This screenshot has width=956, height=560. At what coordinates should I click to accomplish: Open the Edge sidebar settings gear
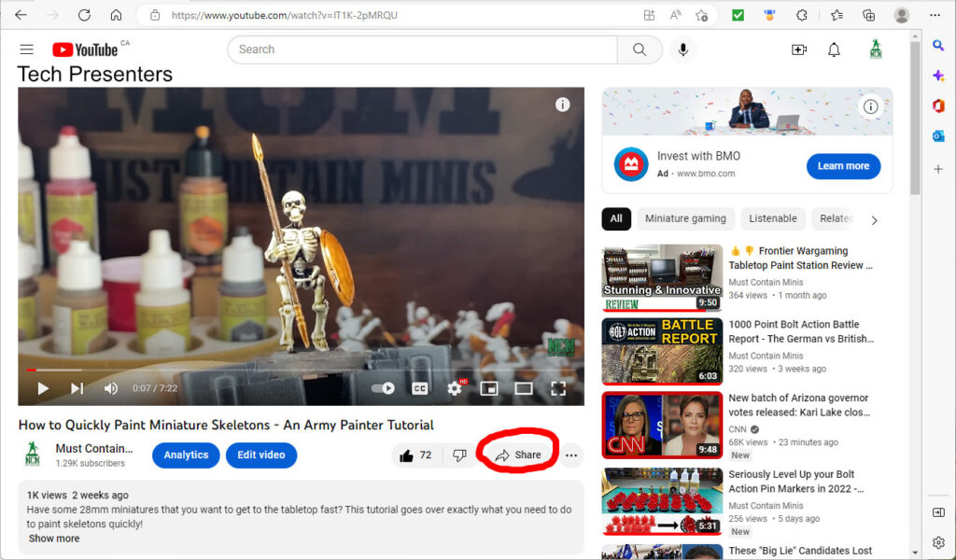tap(938, 542)
